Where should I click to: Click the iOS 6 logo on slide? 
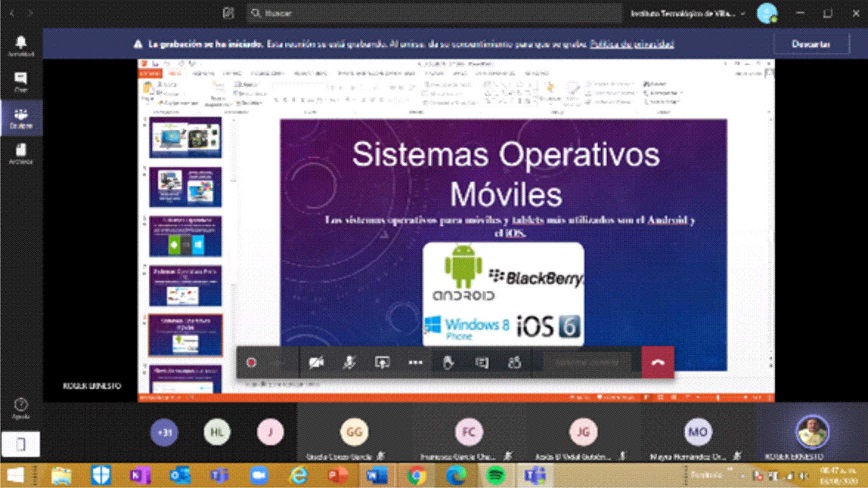pyautogui.click(x=548, y=326)
